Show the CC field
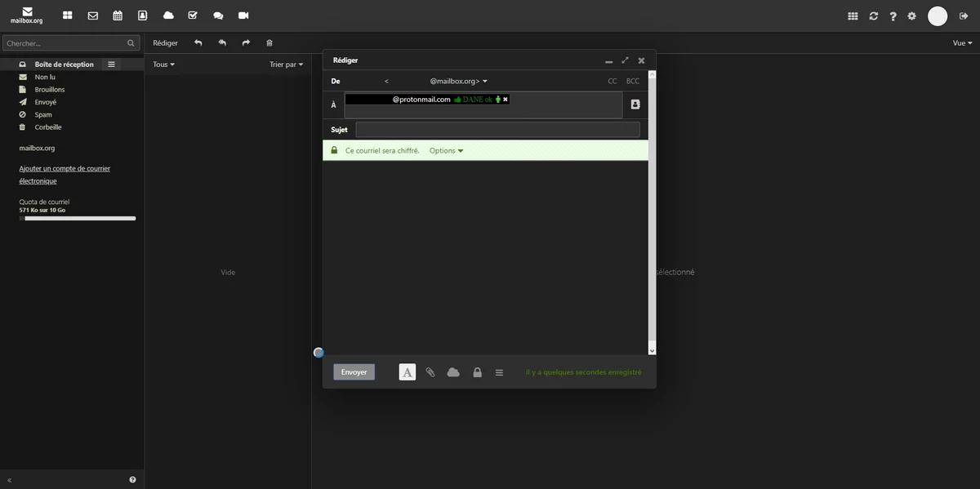 tap(612, 82)
